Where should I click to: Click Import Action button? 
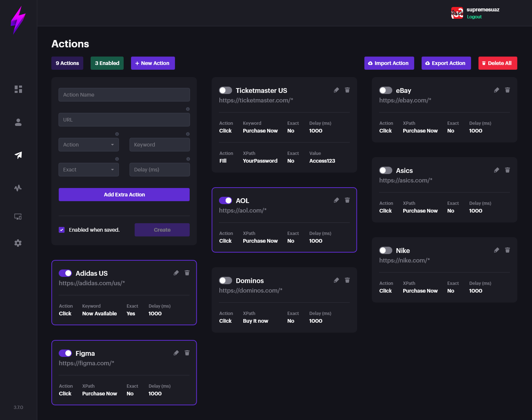(x=389, y=63)
